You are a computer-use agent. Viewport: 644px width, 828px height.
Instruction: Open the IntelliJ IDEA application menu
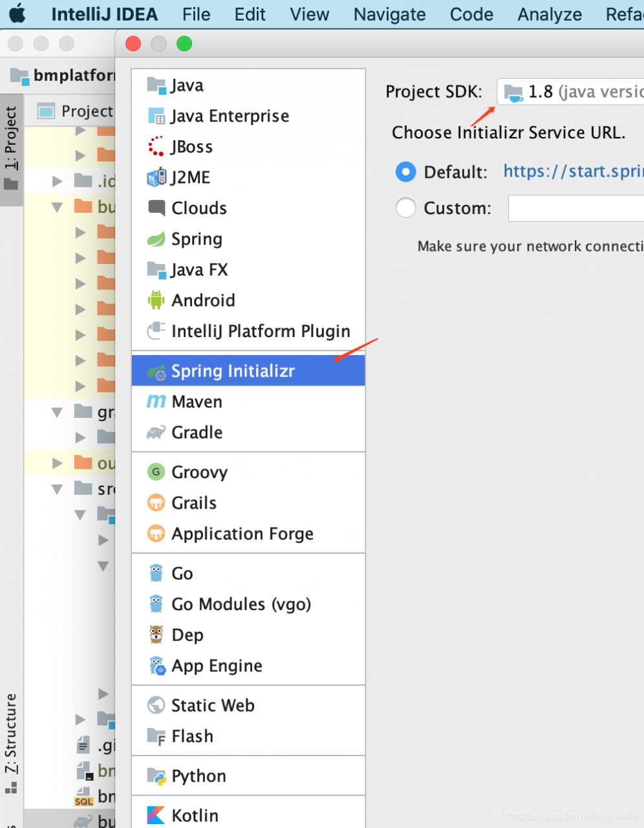click(104, 14)
